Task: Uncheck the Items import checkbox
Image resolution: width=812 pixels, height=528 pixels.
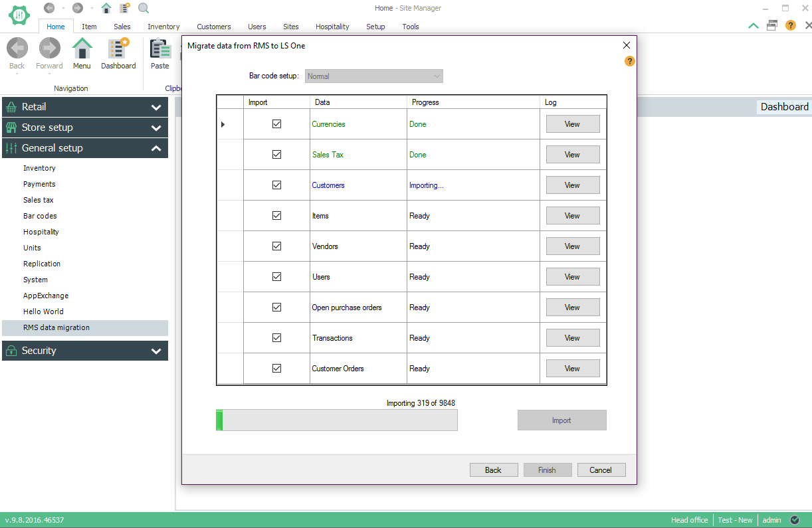Action: click(277, 216)
